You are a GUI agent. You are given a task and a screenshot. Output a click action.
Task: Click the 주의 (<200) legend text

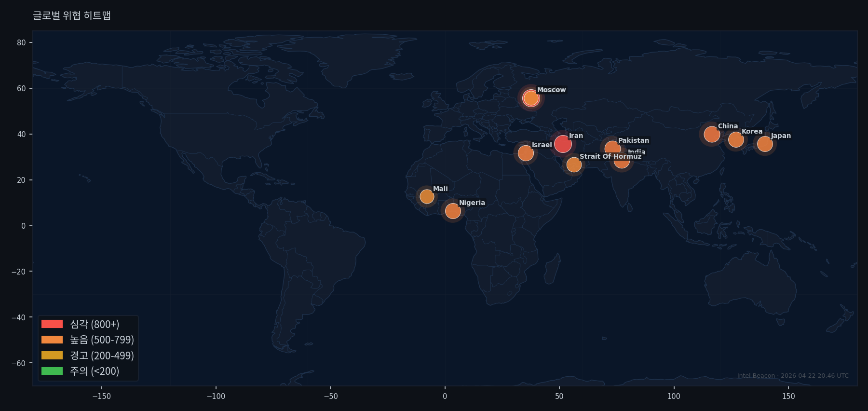[x=95, y=371]
